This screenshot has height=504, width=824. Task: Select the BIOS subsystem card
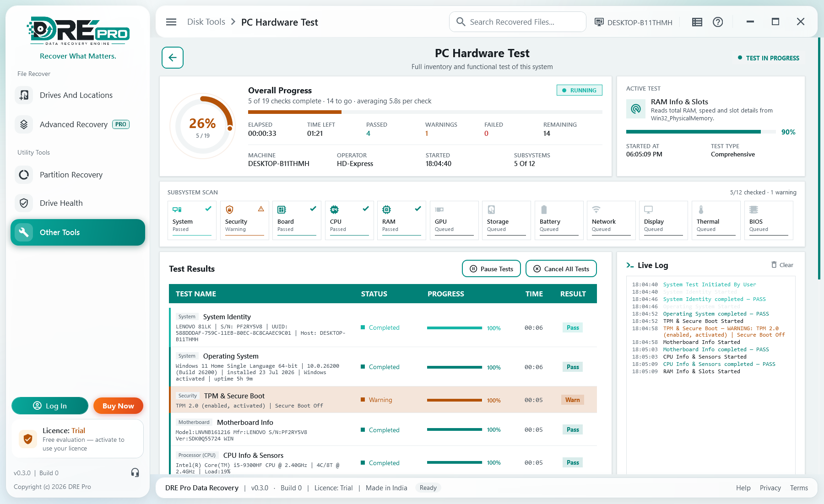click(769, 220)
